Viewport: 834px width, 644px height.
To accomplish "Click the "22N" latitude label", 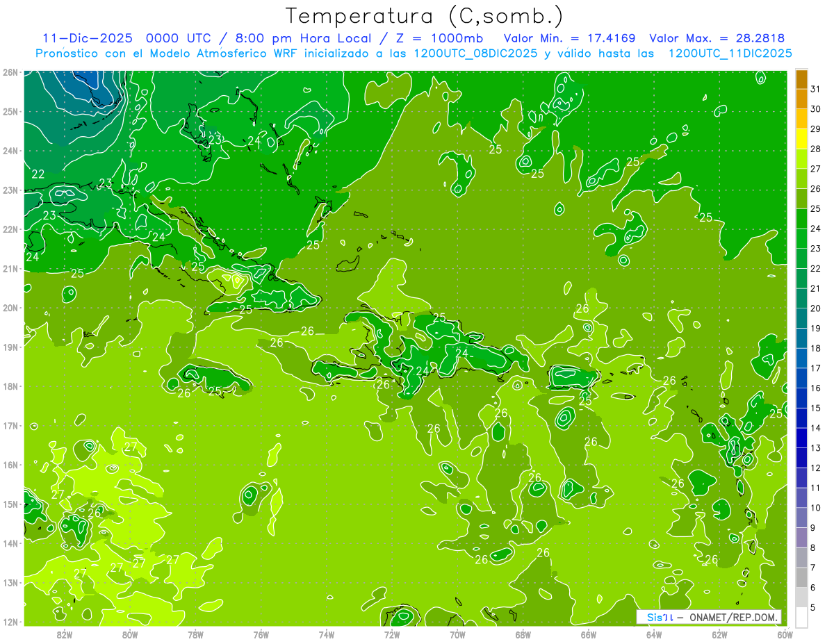I will pos(10,229).
